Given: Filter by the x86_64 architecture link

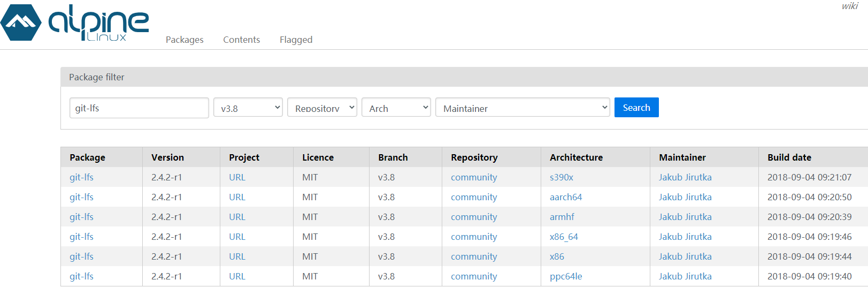Looking at the screenshot, I should click(564, 237).
